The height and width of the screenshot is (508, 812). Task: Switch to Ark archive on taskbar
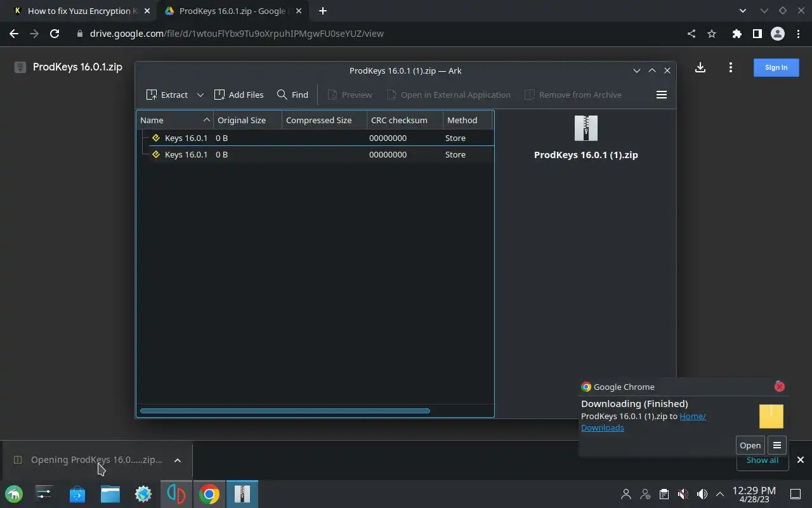(242, 494)
